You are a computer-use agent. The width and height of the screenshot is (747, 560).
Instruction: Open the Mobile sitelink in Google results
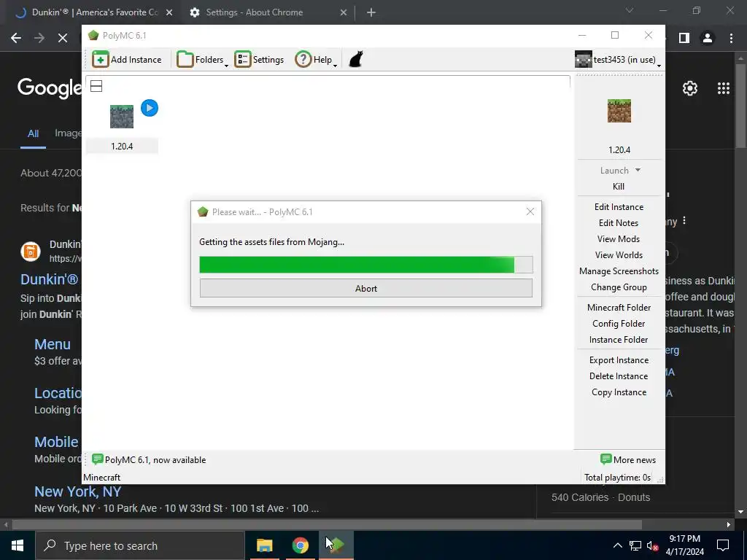pos(56,442)
